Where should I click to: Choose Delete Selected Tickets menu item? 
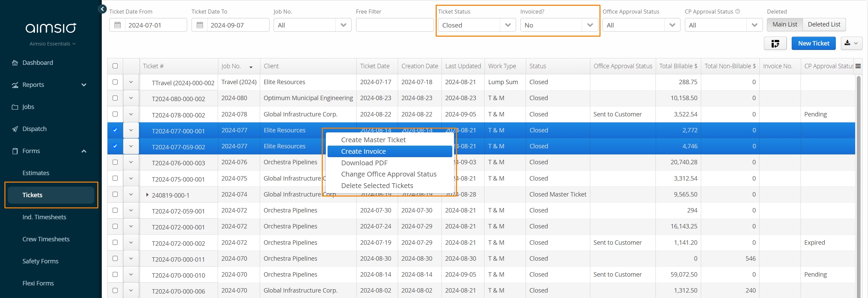click(x=390, y=186)
